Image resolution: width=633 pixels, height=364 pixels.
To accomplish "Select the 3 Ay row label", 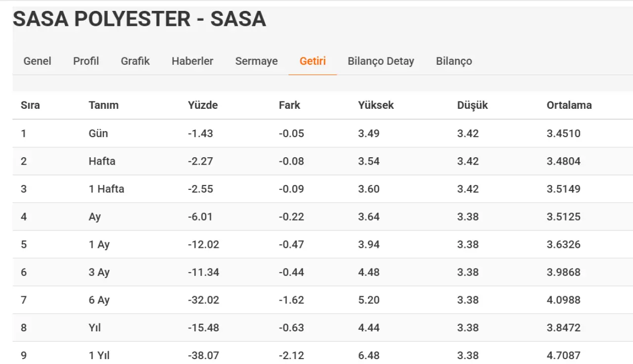I will 99,273.
